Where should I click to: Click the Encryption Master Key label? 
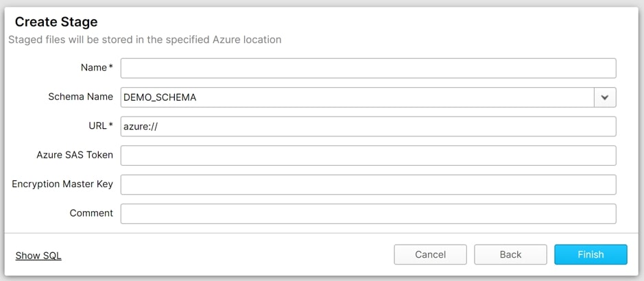(x=62, y=184)
